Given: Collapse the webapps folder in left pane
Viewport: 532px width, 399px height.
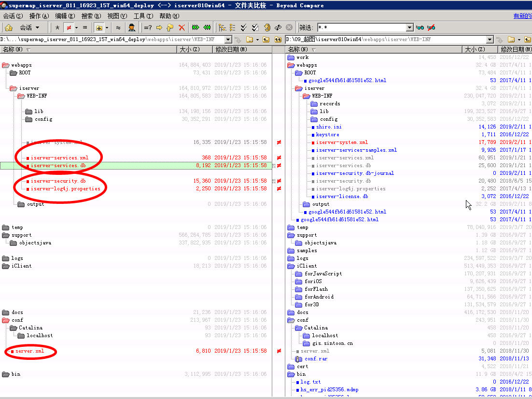Looking at the screenshot, I should [x=6, y=65].
